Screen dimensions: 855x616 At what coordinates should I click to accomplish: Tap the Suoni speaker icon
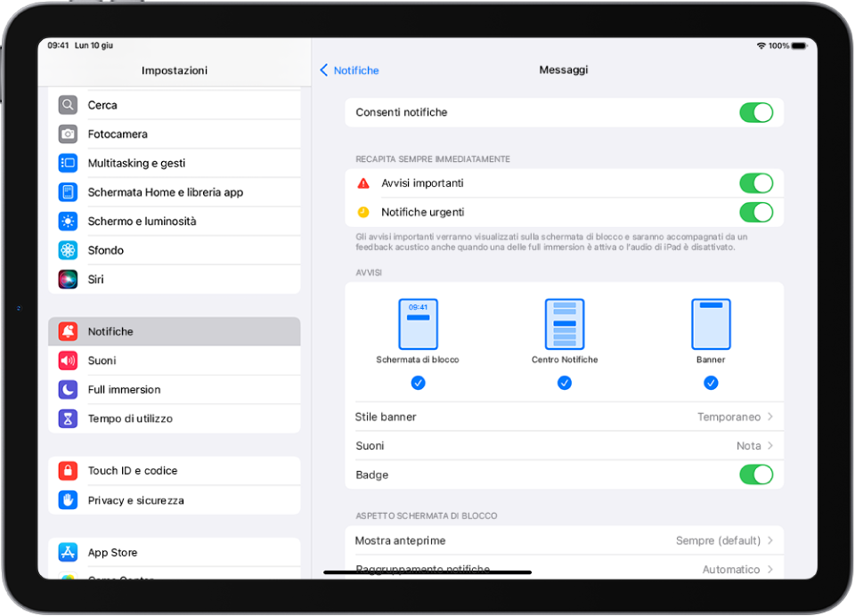[68, 361]
